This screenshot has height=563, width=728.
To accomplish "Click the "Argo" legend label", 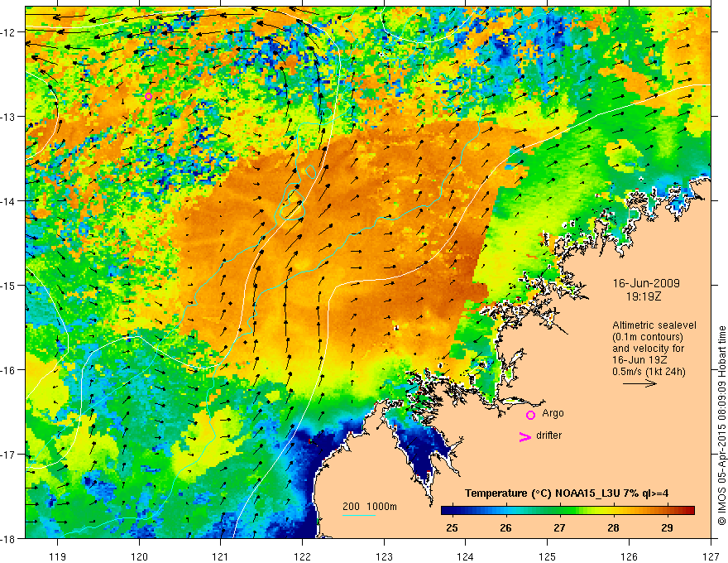I will (553, 413).
